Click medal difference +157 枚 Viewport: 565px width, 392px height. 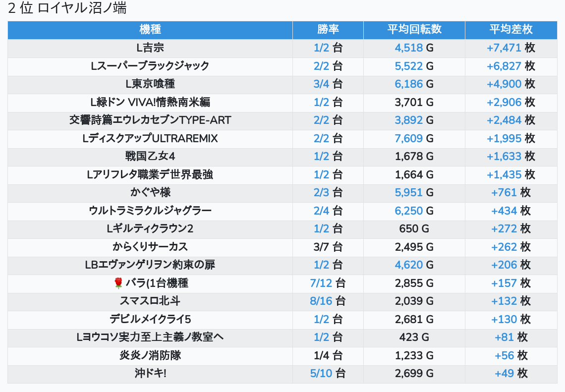click(x=511, y=283)
